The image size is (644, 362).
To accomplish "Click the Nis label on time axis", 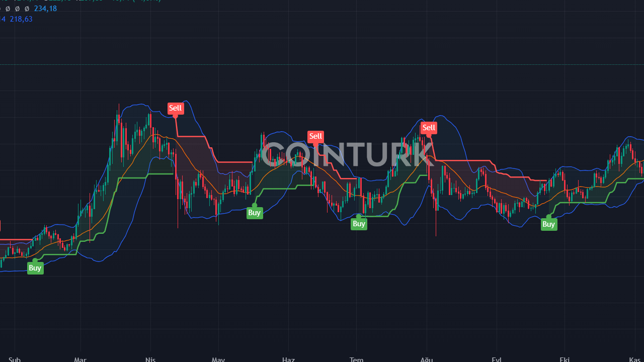I will coord(150,359).
